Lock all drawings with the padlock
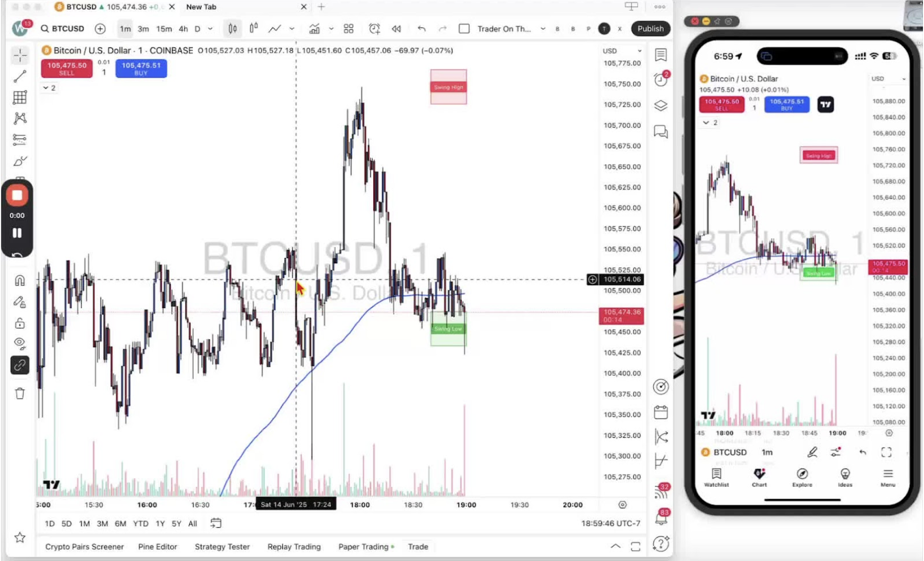The height and width of the screenshot is (561, 924). 20,323
